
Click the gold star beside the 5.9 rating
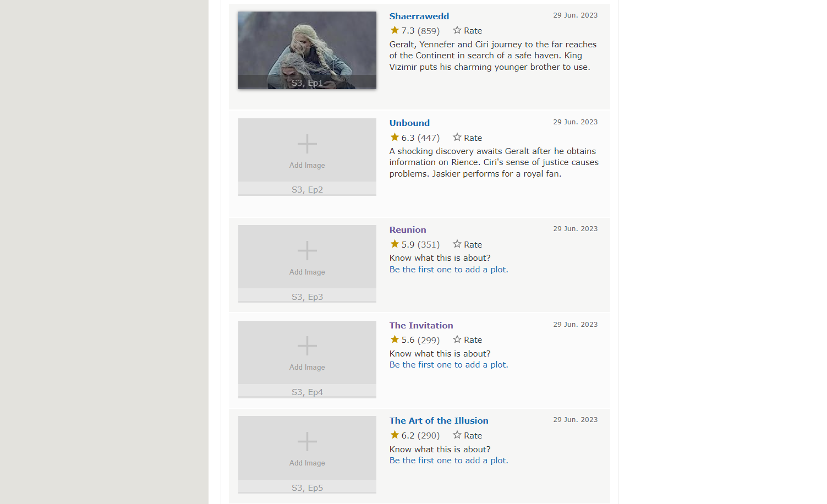point(395,244)
